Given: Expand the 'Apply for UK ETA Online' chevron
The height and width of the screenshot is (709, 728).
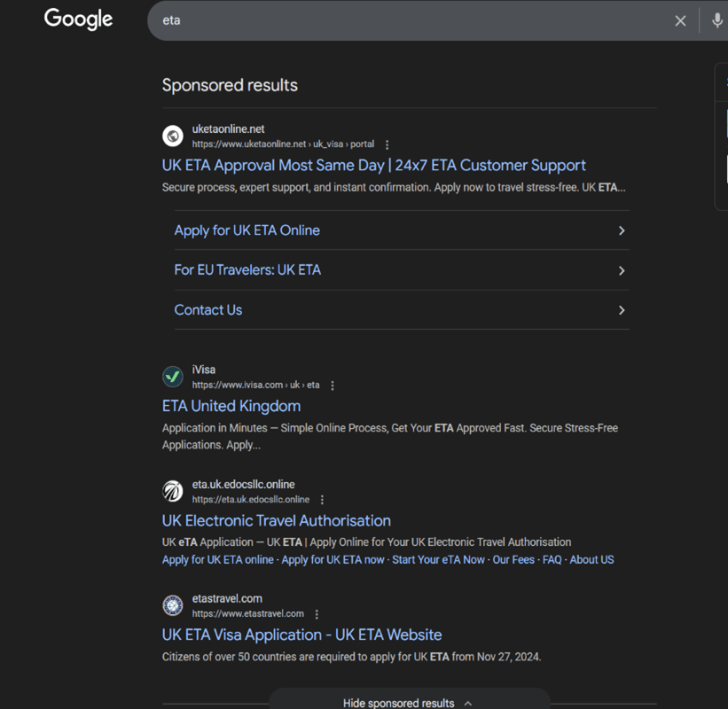Looking at the screenshot, I should tap(622, 230).
